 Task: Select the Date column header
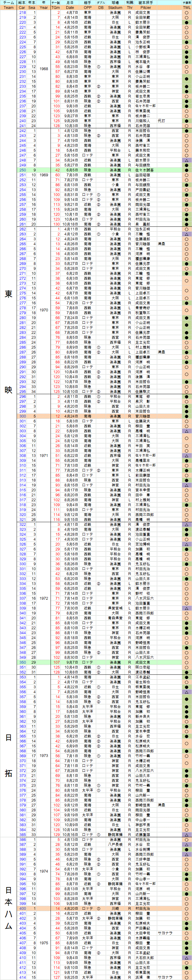click(70, 7)
